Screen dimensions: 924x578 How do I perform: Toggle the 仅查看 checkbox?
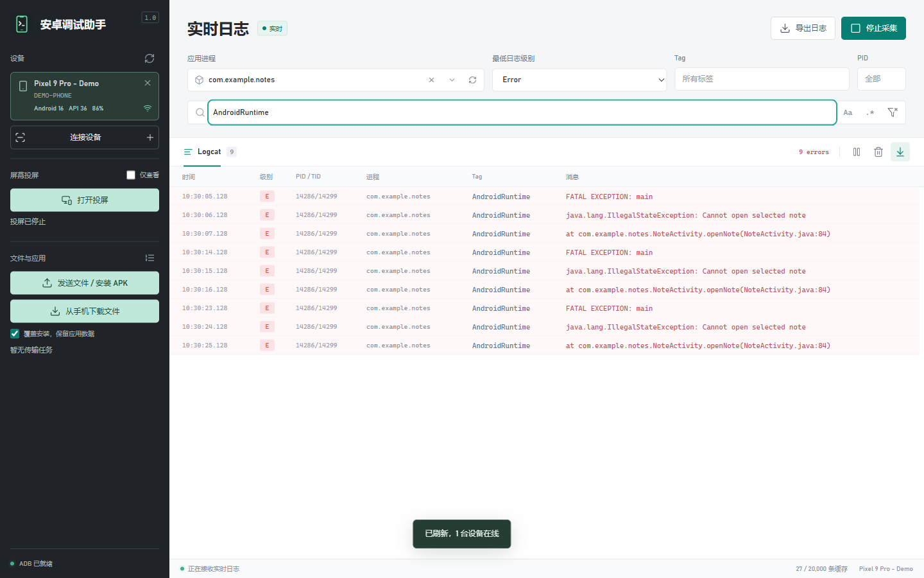[131, 175]
